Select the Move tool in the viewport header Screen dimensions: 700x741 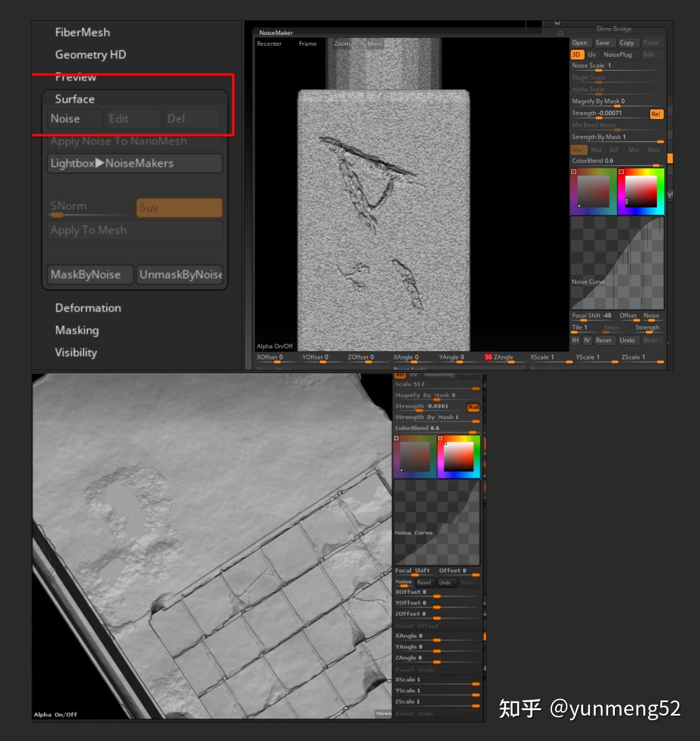tap(375, 44)
